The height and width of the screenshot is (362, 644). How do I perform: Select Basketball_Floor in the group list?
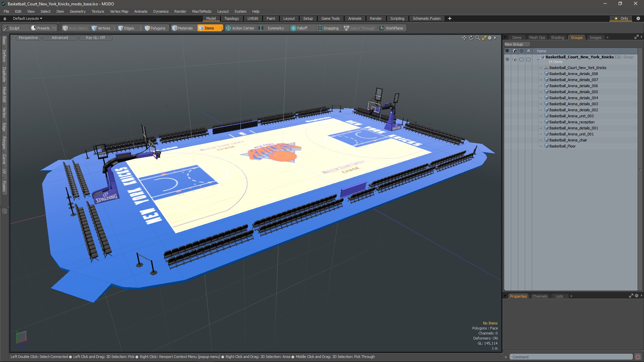[562, 146]
